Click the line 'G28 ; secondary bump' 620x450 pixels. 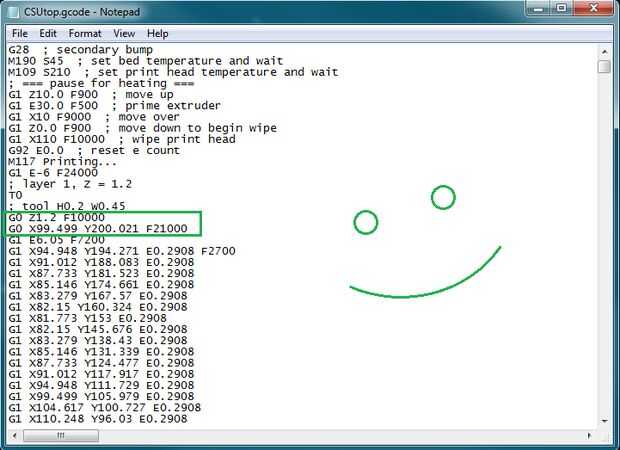coord(81,50)
